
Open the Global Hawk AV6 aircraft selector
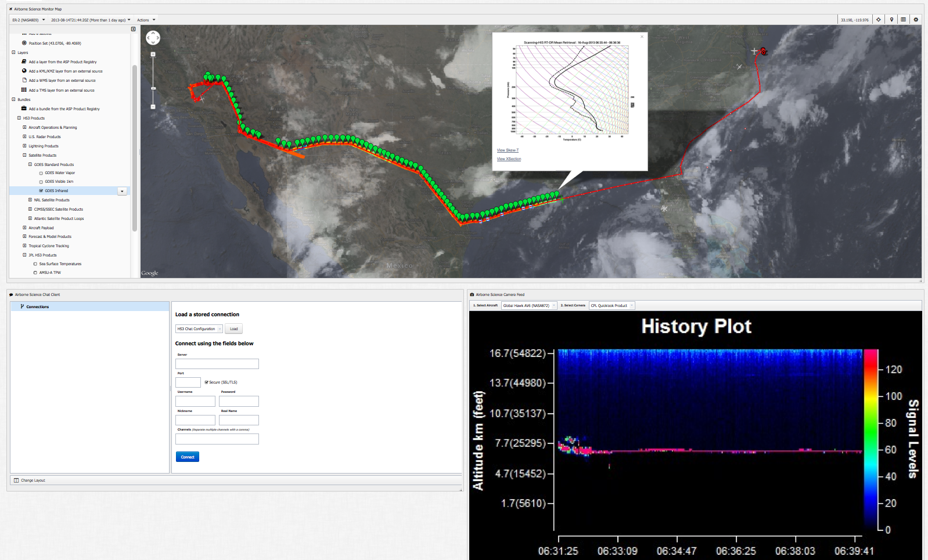tap(529, 305)
